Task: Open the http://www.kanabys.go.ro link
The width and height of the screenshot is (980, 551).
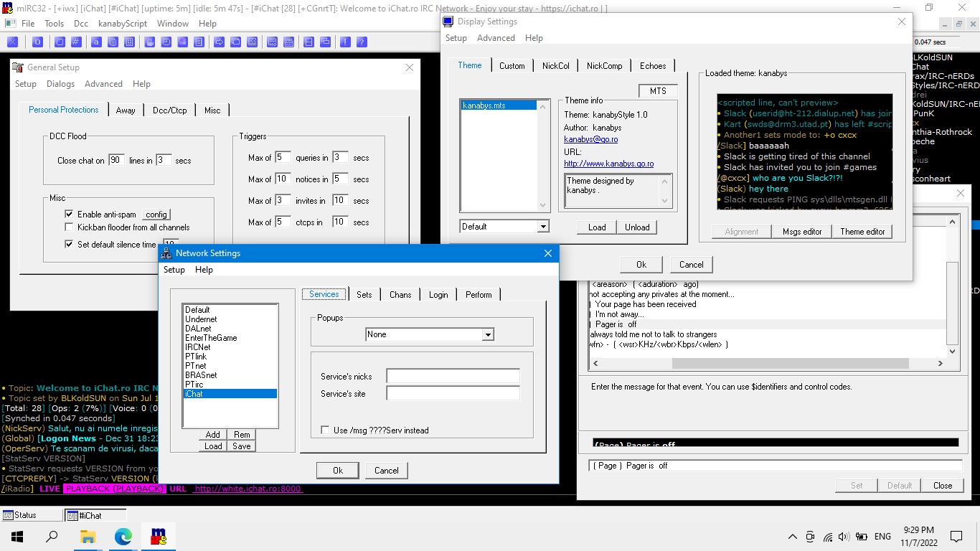Action: pyautogui.click(x=608, y=164)
